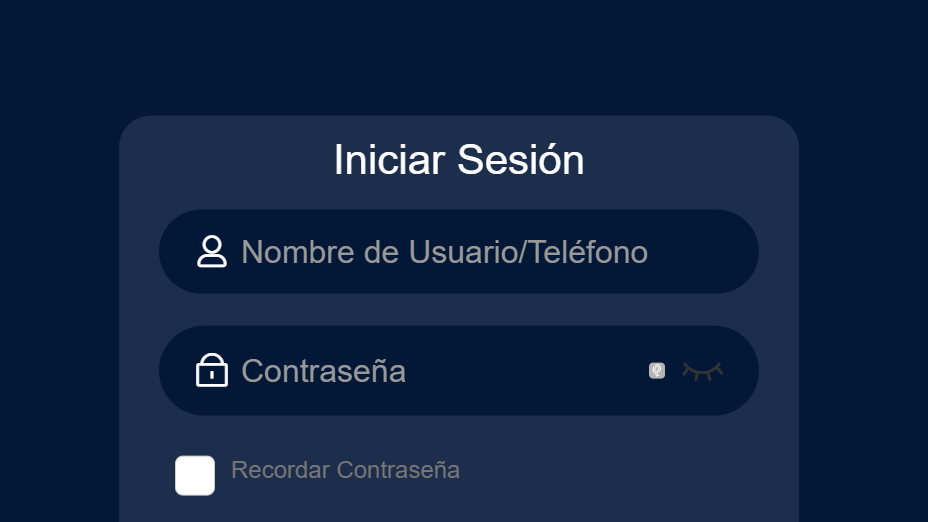The image size is (928, 522).
Task: Click the Recordar Contraseña label text
Action: pyautogui.click(x=345, y=470)
